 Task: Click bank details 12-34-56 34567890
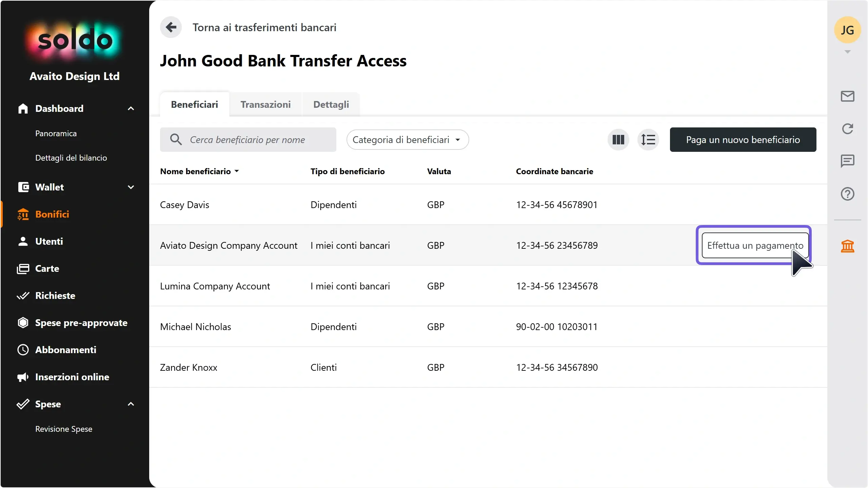(x=557, y=367)
